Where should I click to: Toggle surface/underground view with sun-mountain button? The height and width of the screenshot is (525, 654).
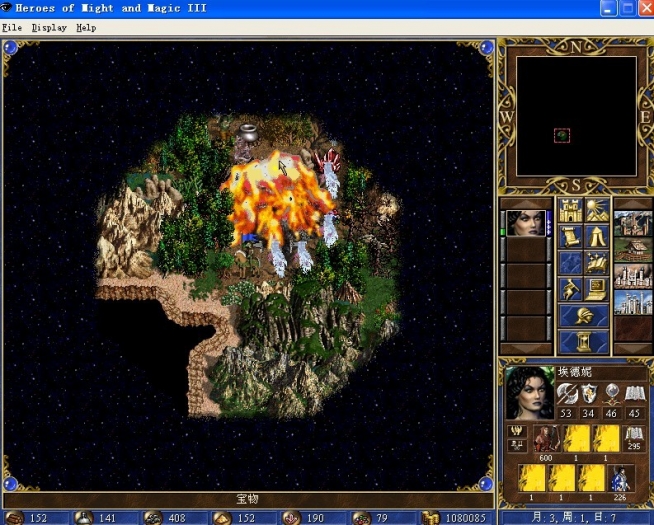[x=596, y=210]
